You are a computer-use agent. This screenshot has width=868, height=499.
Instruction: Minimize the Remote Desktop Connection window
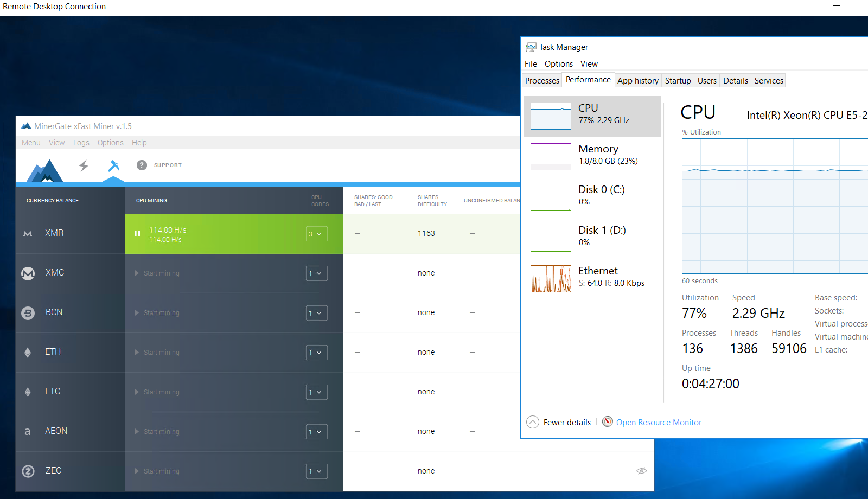836,7
